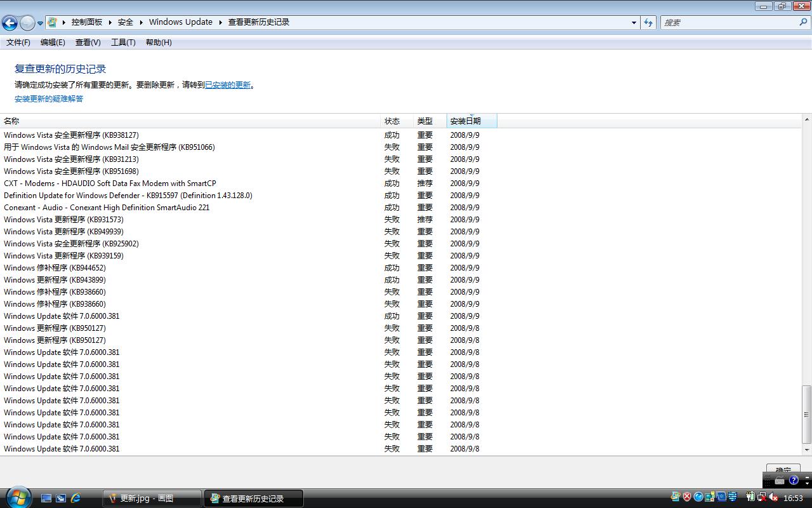Refresh the page with the refresh icon
The height and width of the screenshot is (508, 812).
[x=648, y=23]
